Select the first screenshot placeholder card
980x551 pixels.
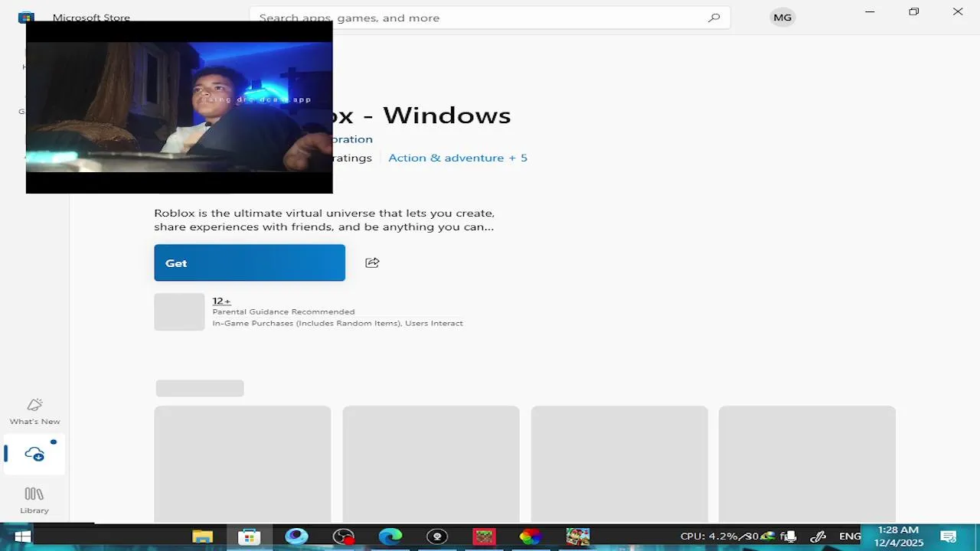[x=242, y=464]
